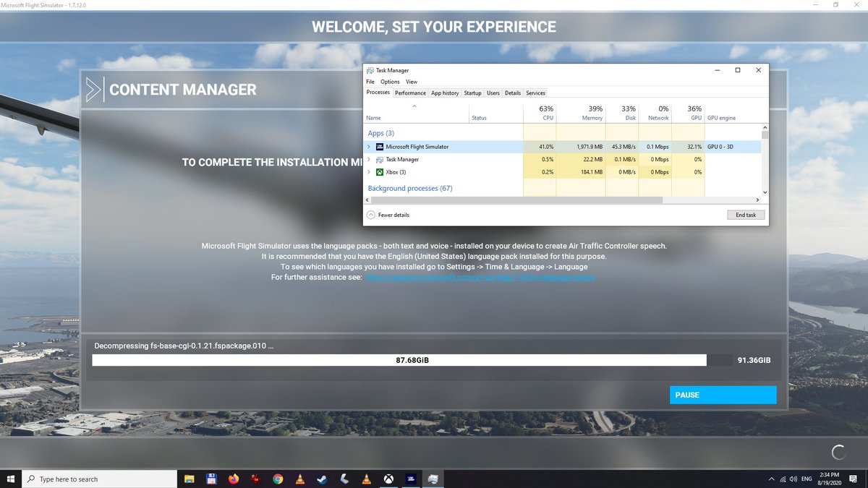Sort processes by Network column header
This screenshot has width=868, height=488.
coord(655,113)
